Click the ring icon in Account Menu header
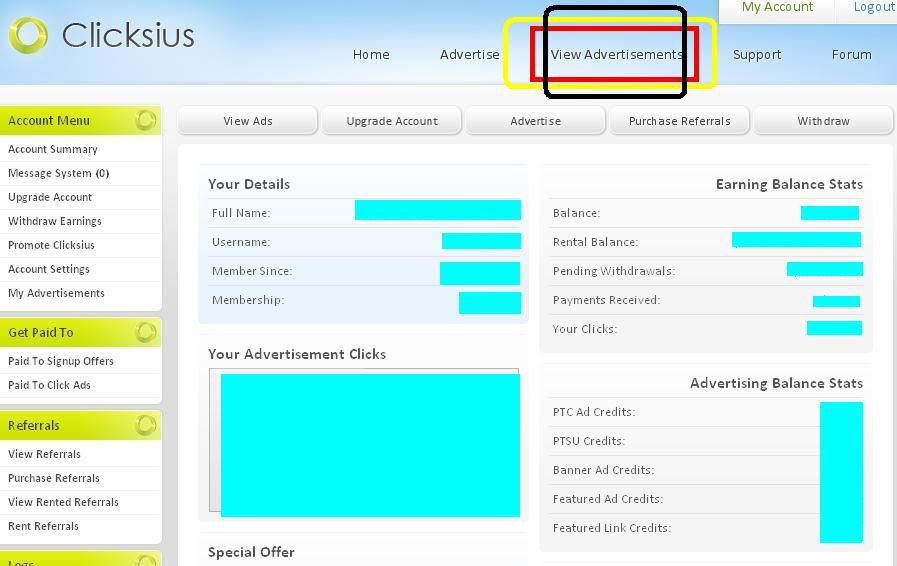Viewport: 897px width, 566px height. click(x=145, y=120)
